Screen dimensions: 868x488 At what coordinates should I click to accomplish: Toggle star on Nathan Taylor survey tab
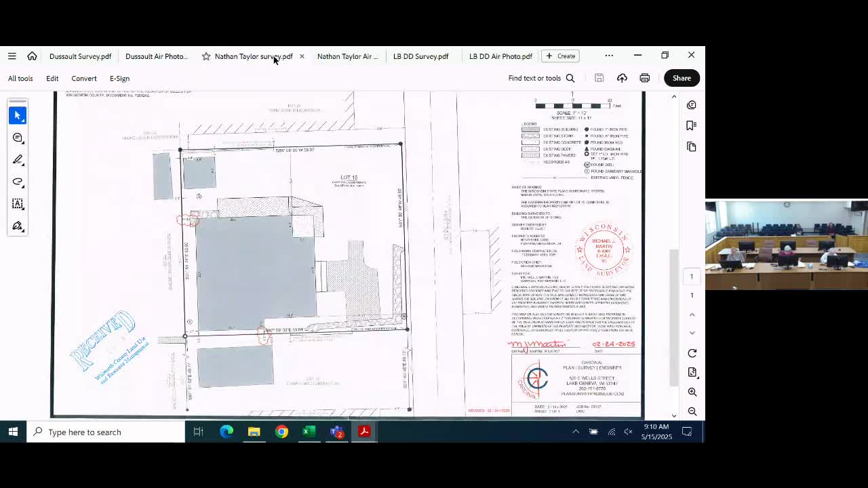[206, 56]
